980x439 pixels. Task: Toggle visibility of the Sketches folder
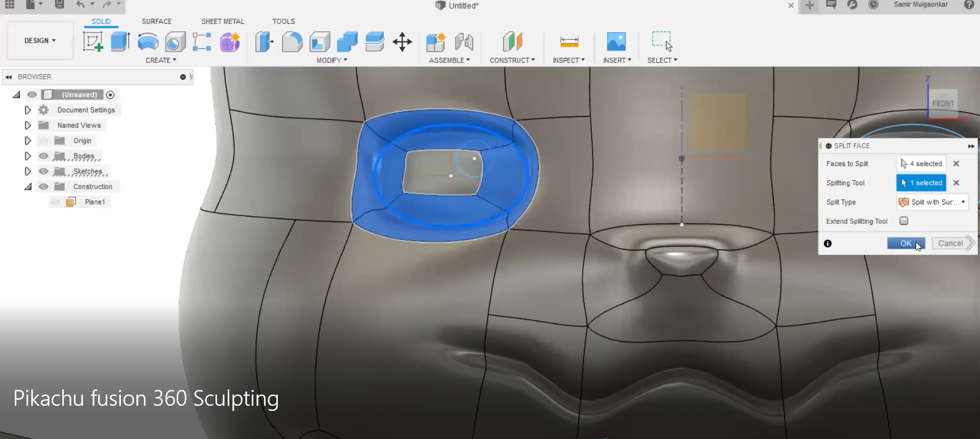(x=43, y=171)
